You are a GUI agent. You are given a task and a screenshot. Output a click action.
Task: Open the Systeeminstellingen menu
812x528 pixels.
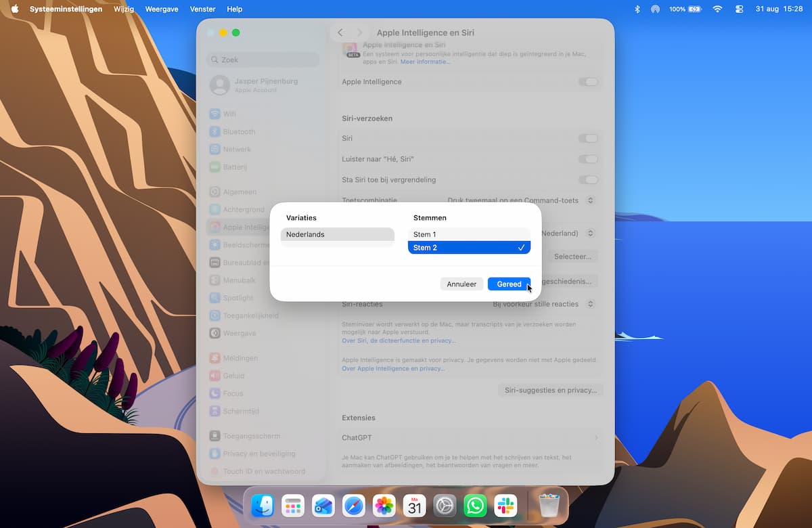pyautogui.click(x=66, y=9)
